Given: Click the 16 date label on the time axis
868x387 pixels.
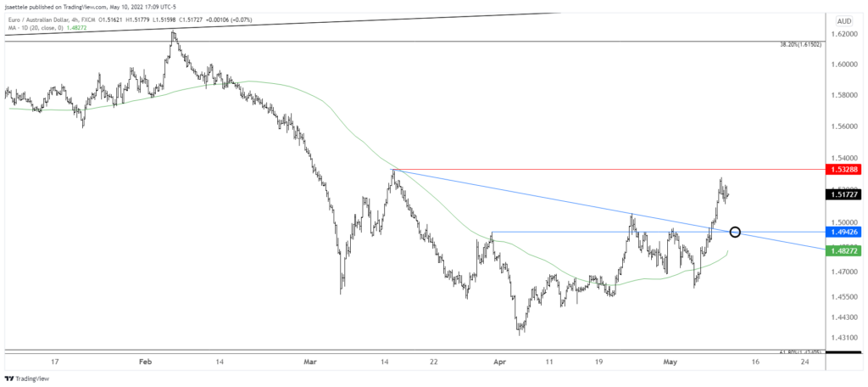Looking at the screenshot, I should (755, 362).
